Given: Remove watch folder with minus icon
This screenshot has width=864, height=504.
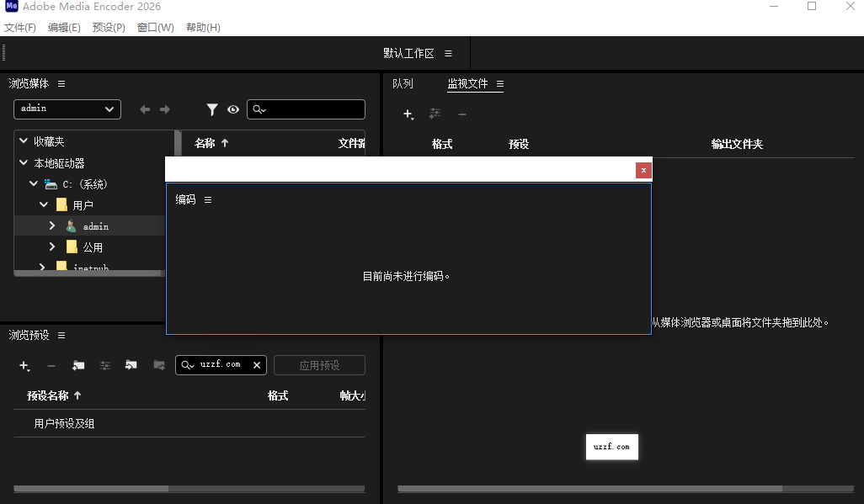Looking at the screenshot, I should click(x=462, y=114).
